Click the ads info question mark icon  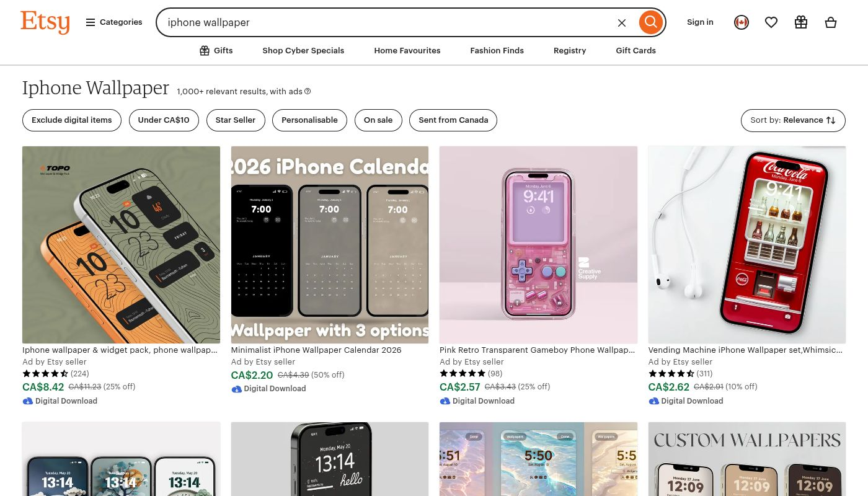(x=308, y=92)
